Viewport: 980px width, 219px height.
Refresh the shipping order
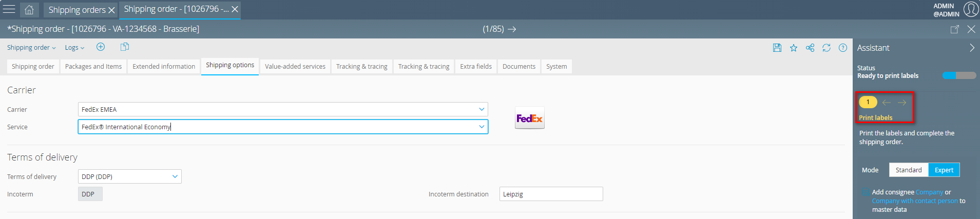click(827, 48)
